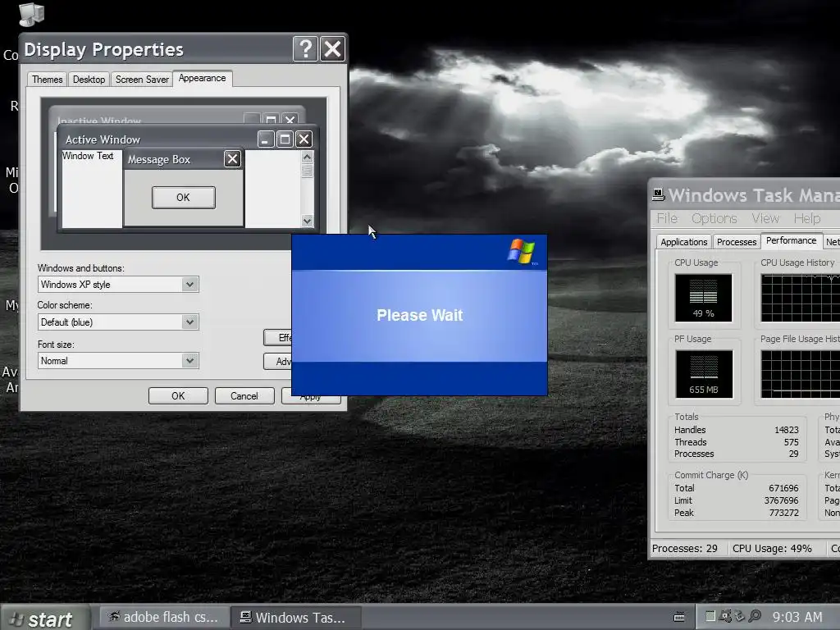Open Task Manager View menu
Viewport: 840px width, 630px height.
tap(765, 218)
